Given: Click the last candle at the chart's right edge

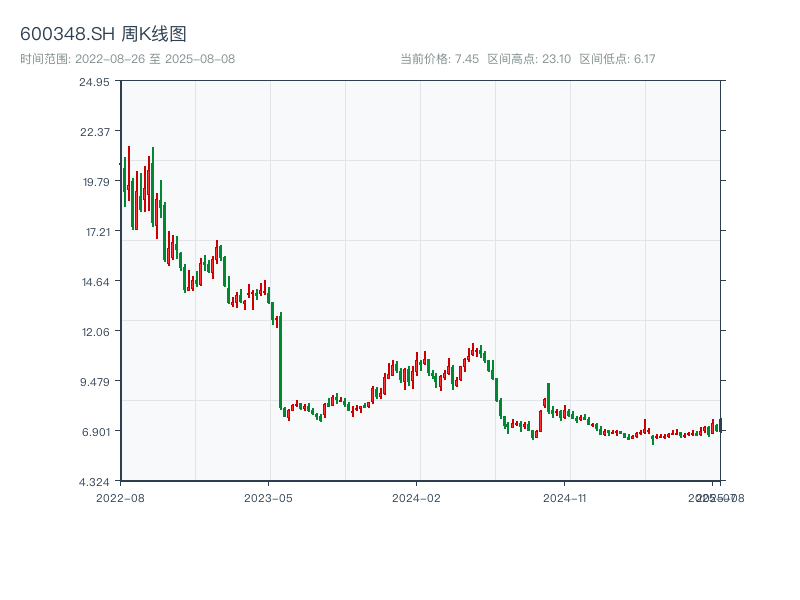Looking at the screenshot, I should pos(720,425).
